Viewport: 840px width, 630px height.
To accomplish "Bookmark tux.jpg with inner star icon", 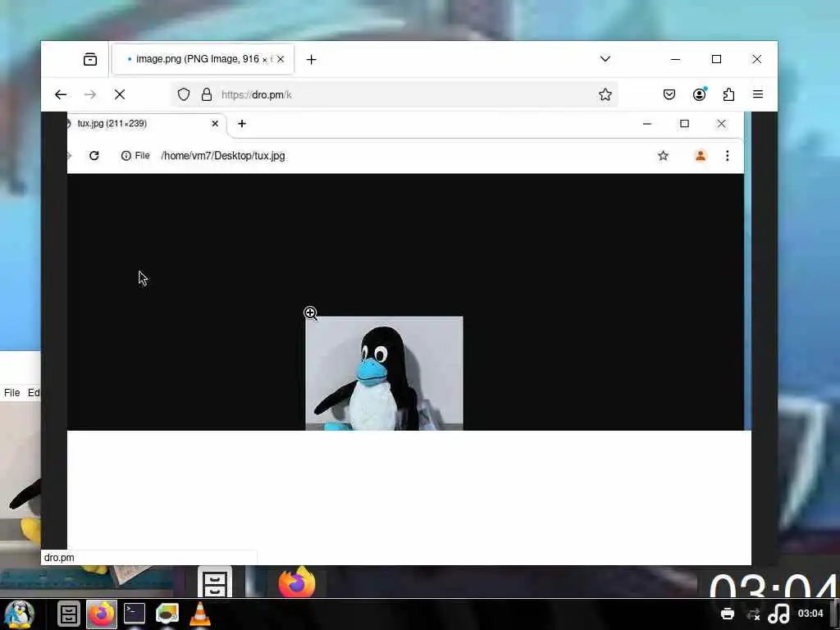I will 663,156.
